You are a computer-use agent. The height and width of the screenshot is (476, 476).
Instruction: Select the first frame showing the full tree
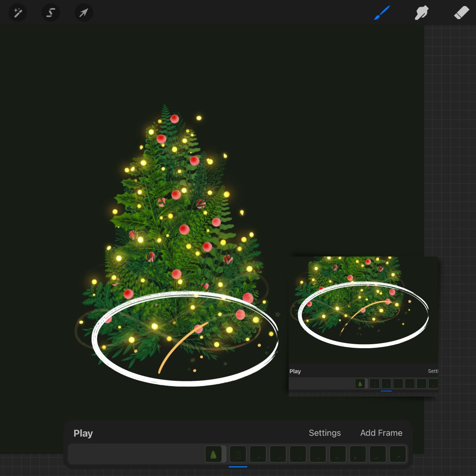point(213,454)
